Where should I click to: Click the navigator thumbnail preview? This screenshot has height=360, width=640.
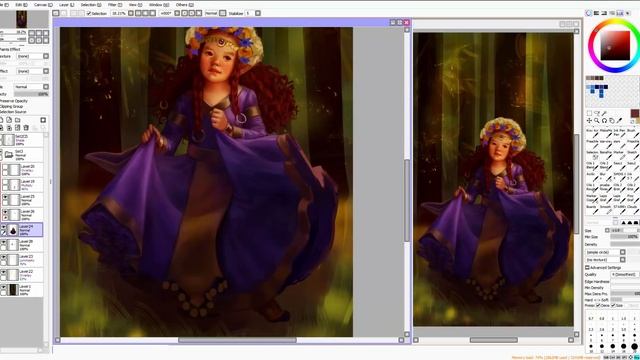pos(21,19)
